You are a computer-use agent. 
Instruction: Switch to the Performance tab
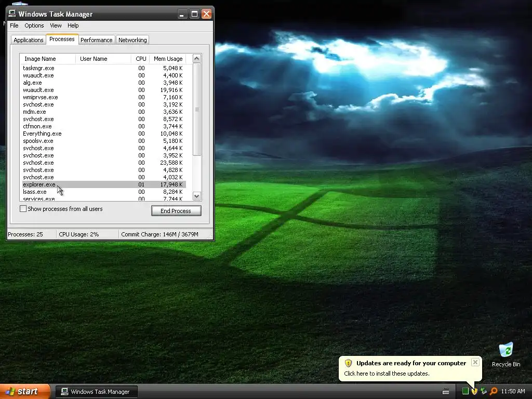click(x=96, y=40)
